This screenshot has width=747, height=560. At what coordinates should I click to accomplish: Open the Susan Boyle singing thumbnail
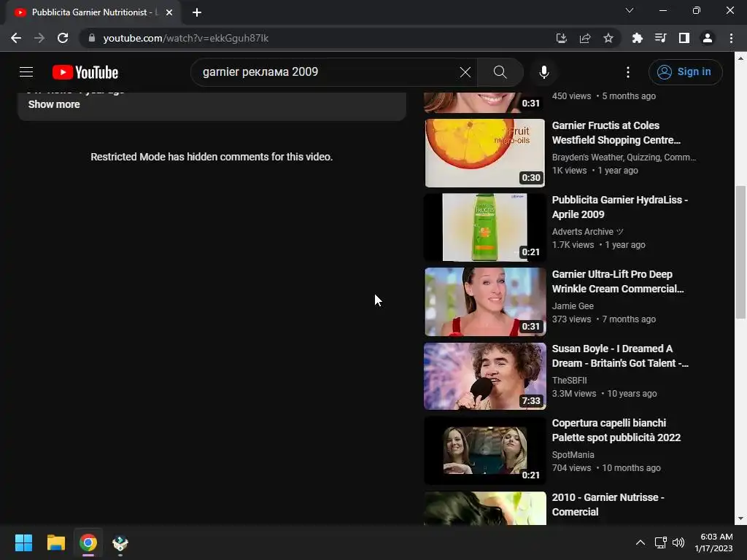(484, 376)
